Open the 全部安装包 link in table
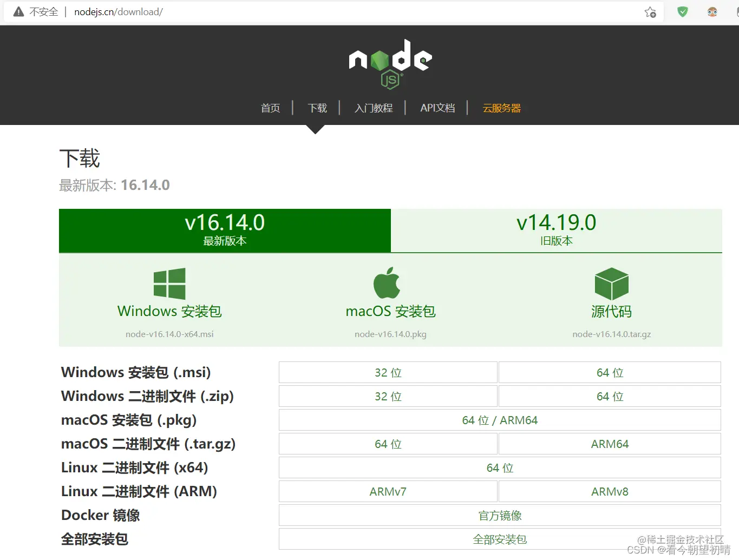 pyautogui.click(x=500, y=539)
